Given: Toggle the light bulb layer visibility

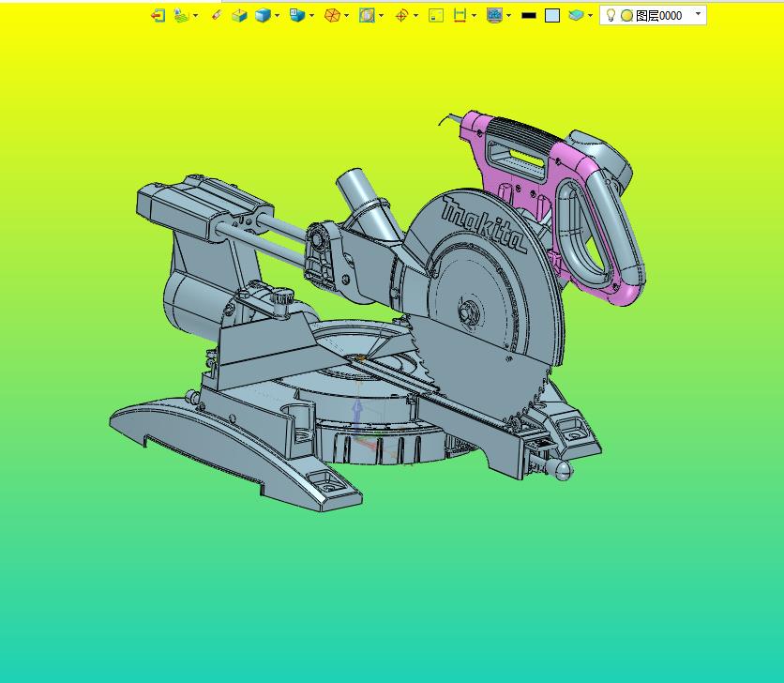Looking at the screenshot, I should tap(611, 15).
